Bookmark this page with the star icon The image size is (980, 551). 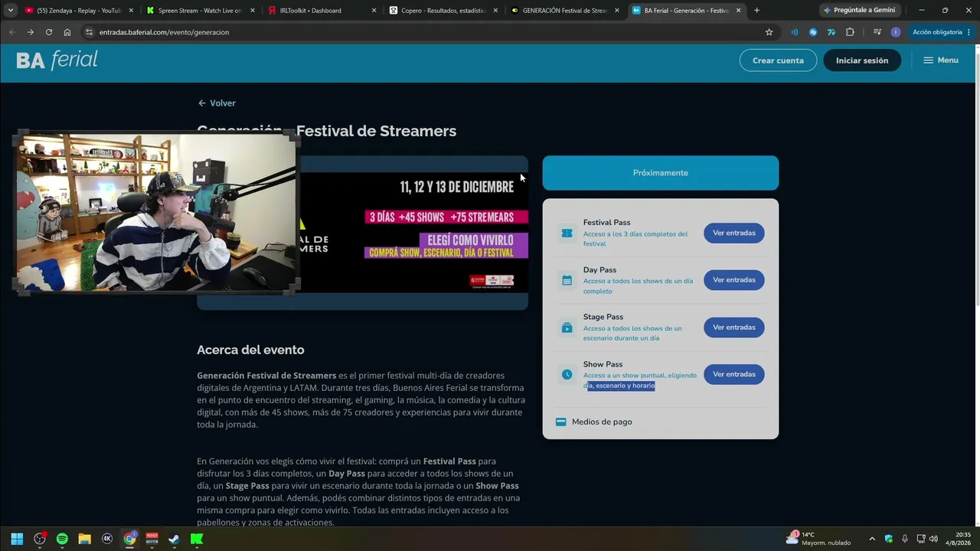coord(769,32)
